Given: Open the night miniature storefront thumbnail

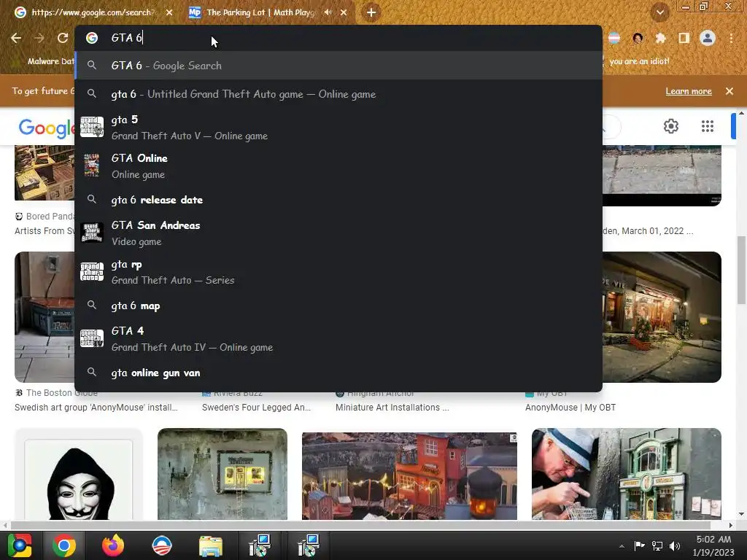Looking at the screenshot, I should tap(662, 317).
